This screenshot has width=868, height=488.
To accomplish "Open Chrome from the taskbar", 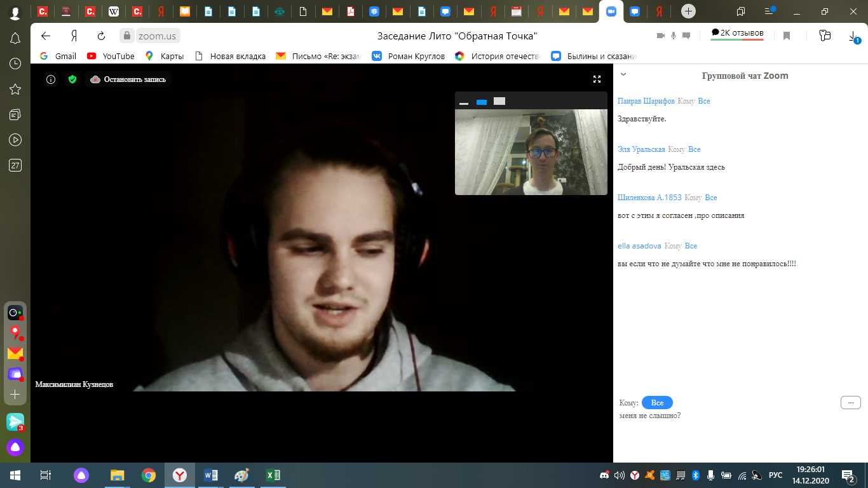I will coord(149,475).
